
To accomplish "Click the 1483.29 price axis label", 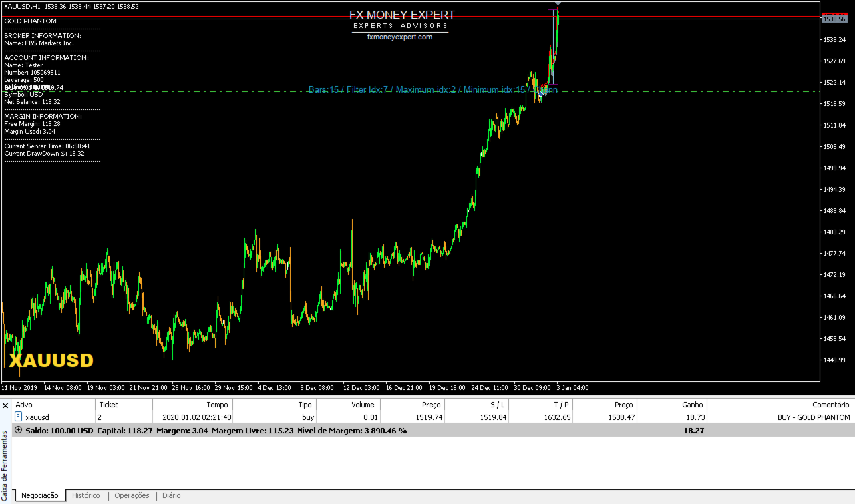I will pyautogui.click(x=834, y=232).
